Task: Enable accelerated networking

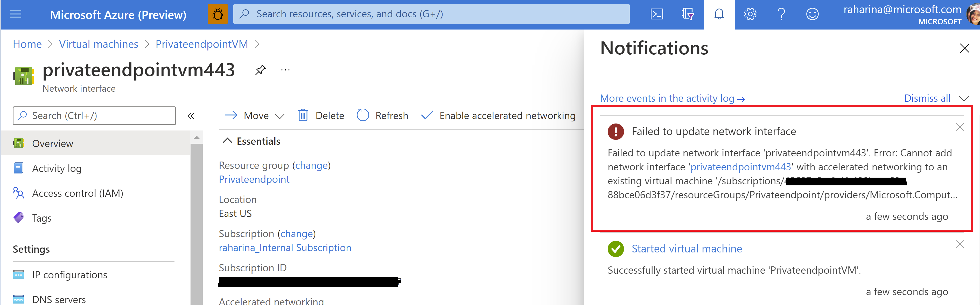Action: [x=498, y=115]
